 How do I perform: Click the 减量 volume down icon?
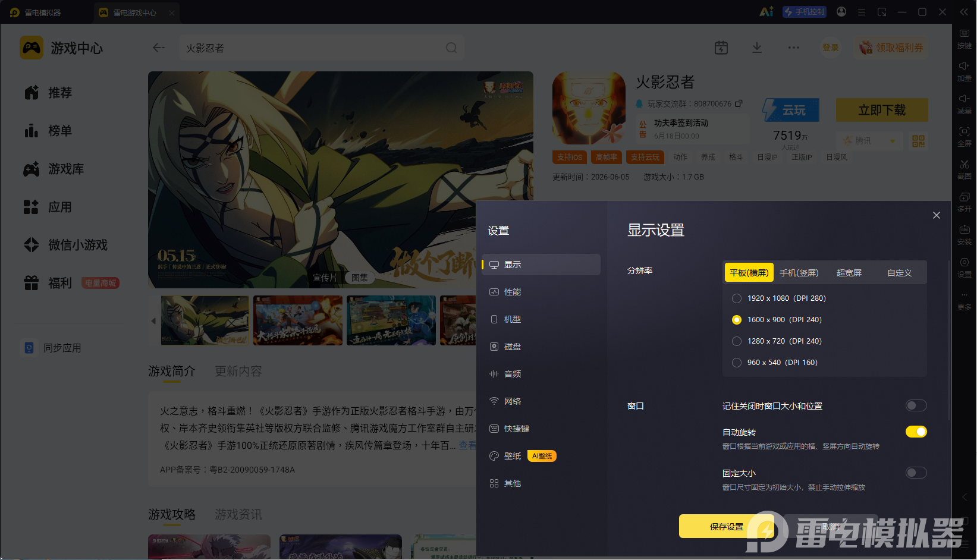(x=965, y=104)
